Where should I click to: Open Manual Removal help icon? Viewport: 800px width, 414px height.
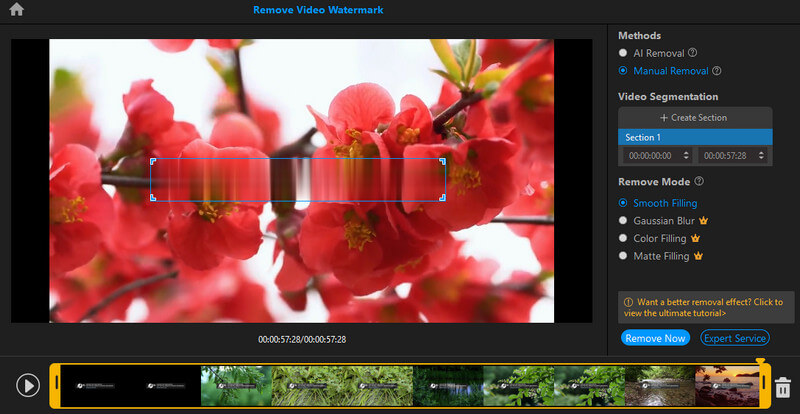[716, 71]
